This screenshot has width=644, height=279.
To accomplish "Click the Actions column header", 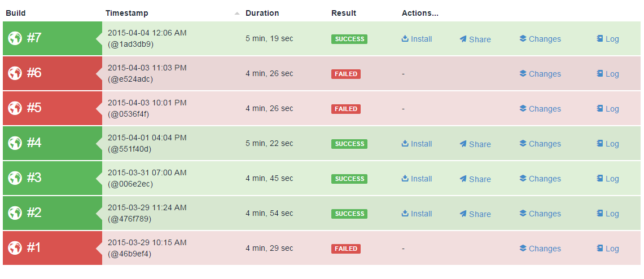I will [420, 13].
